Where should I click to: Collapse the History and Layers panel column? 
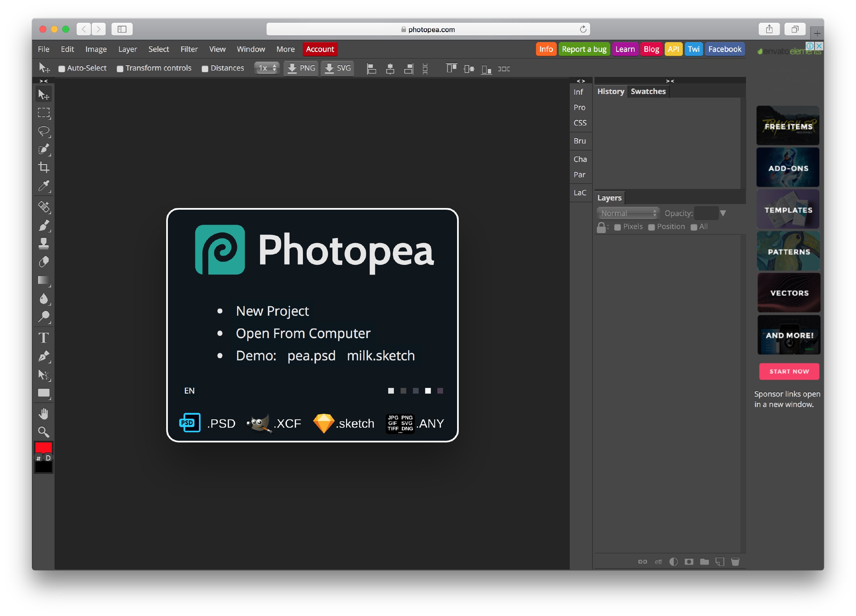click(x=669, y=81)
